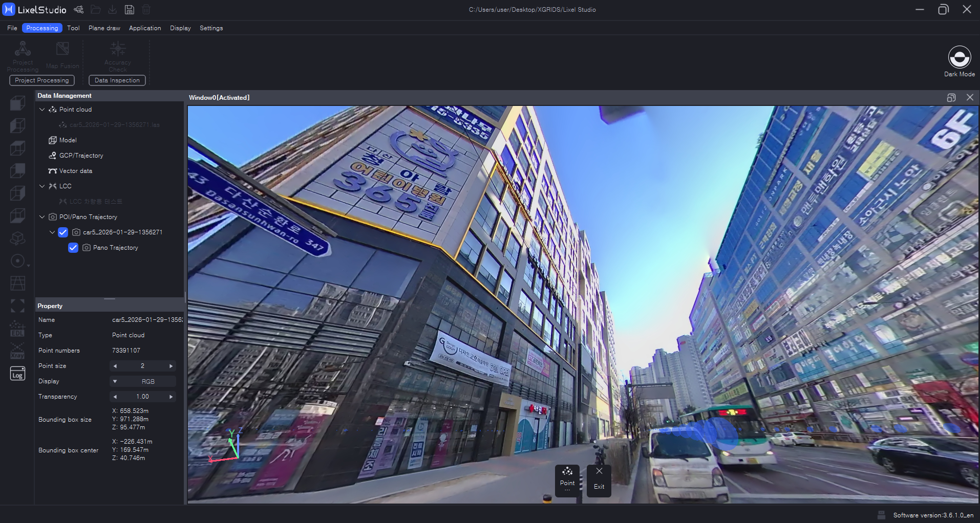Open the Tool menu

[73, 28]
